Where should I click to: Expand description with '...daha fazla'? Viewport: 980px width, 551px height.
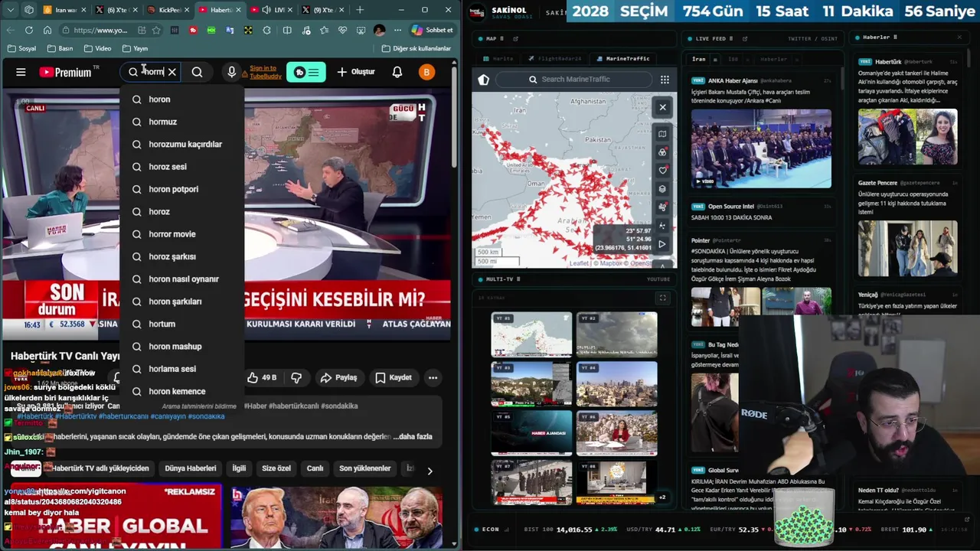[x=412, y=436]
